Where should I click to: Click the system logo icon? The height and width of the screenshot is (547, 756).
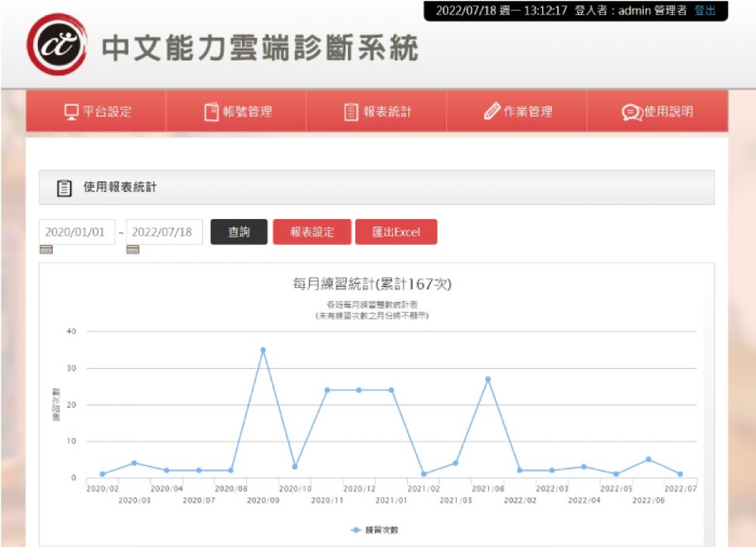pos(57,45)
